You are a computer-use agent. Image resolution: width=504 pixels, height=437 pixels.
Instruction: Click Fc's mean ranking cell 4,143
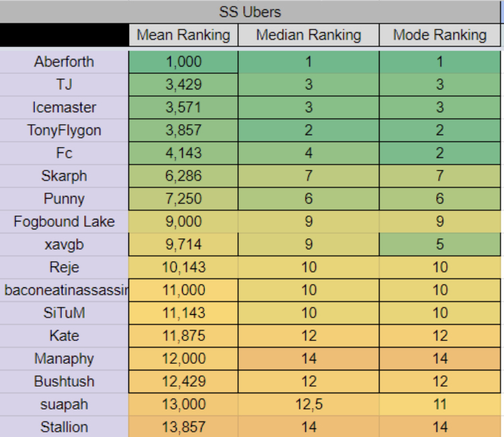pos(183,153)
